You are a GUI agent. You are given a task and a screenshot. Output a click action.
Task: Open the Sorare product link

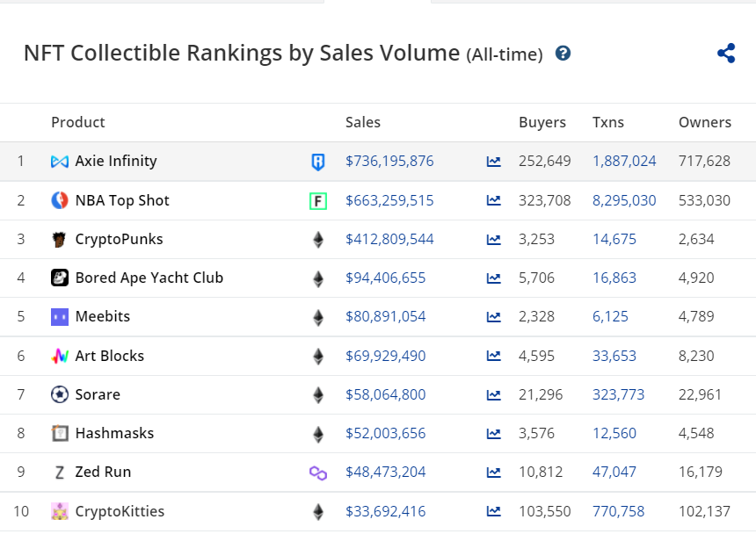[x=98, y=395]
